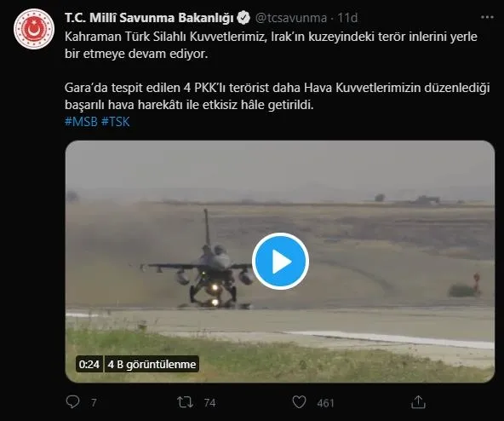
Task: Like the tweet with the heart icon
Action: click(x=299, y=402)
